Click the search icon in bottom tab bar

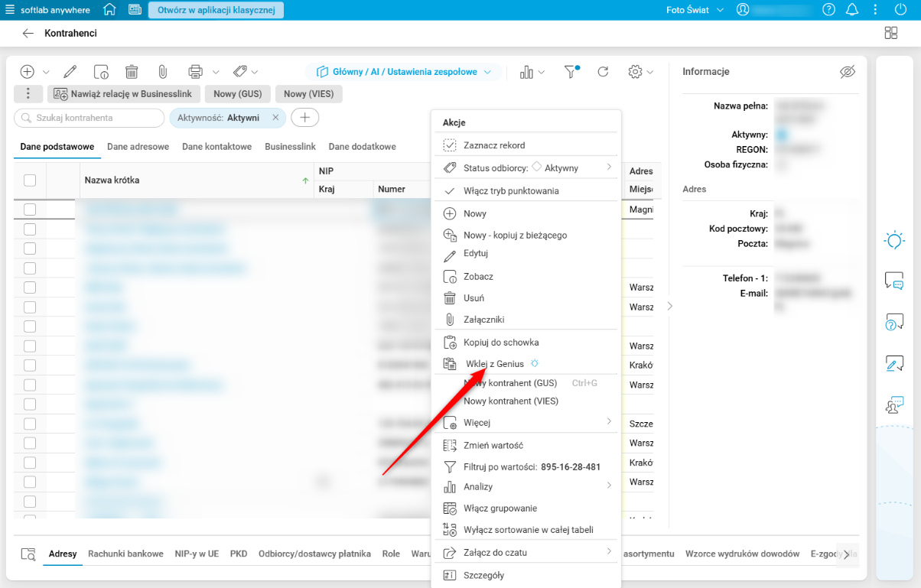click(28, 554)
